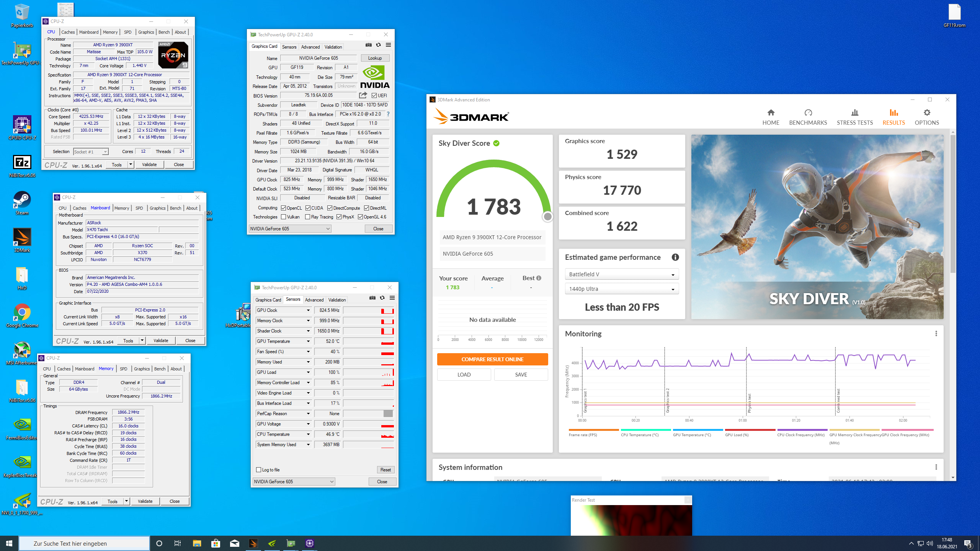Image resolution: width=980 pixels, height=551 pixels.
Task: Open the CPUID CPU-Z desktop shortcut
Action: pos(22,128)
